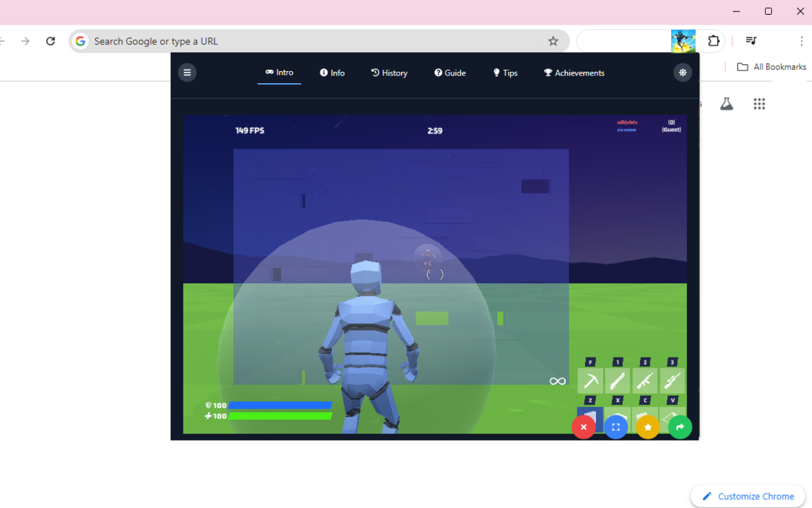The width and height of the screenshot is (812, 508).
Task: Select the sniper rifle in slot 3
Action: (672, 381)
